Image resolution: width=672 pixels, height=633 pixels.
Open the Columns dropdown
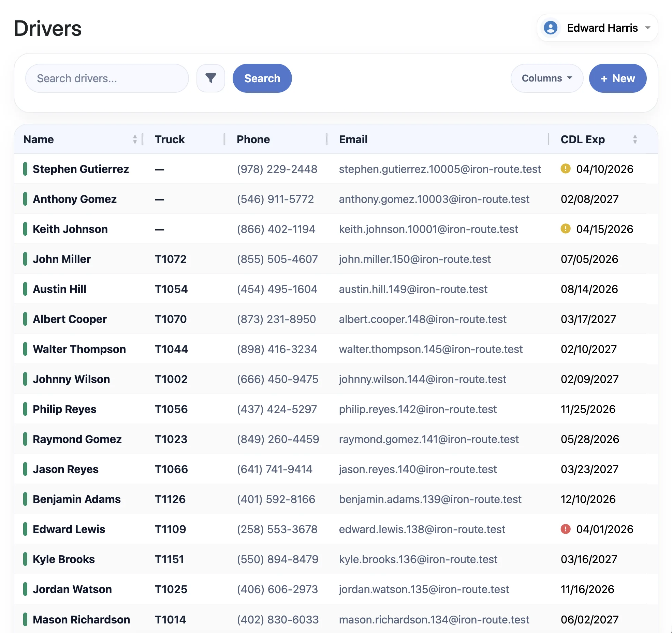point(546,78)
